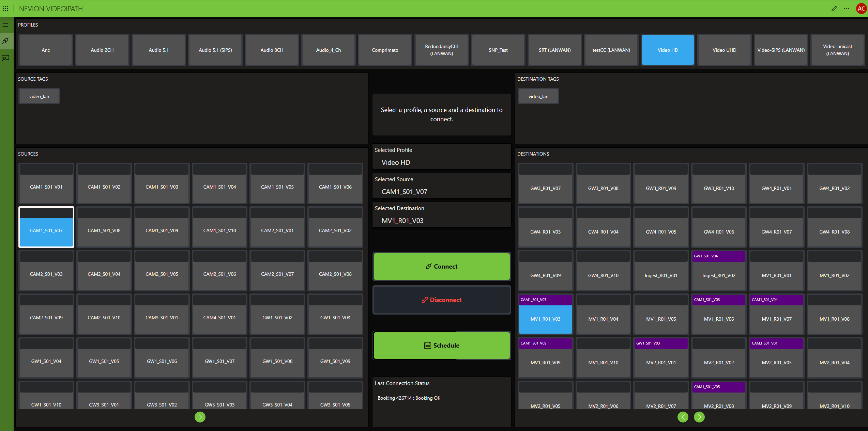Viewport: 868px width, 431px height.
Task: Open the app launcher grid icon
Action: pos(5,8)
